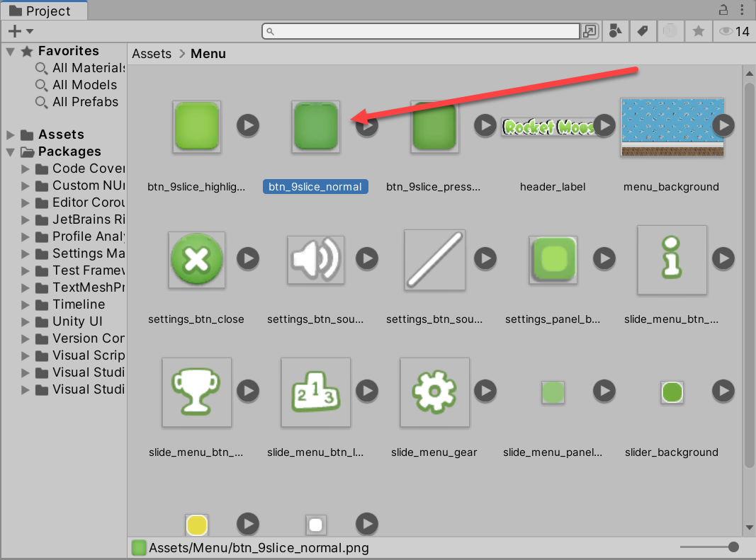
Task: Open the Search by Type filter icon
Action: [x=615, y=31]
